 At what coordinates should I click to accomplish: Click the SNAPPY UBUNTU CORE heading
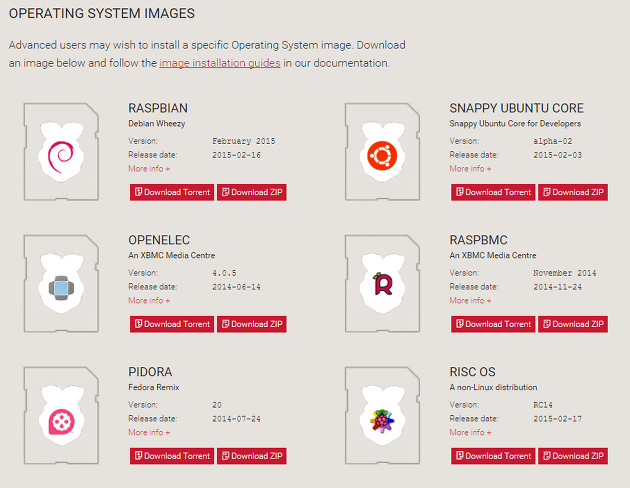(x=516, y=108)
